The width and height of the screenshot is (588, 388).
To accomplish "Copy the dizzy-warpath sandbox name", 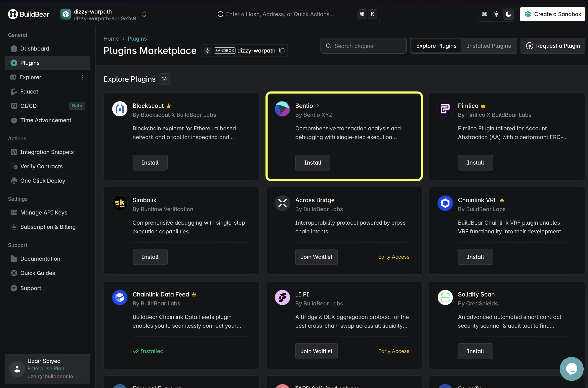I will pyautogui.click(x=282, y=51).
